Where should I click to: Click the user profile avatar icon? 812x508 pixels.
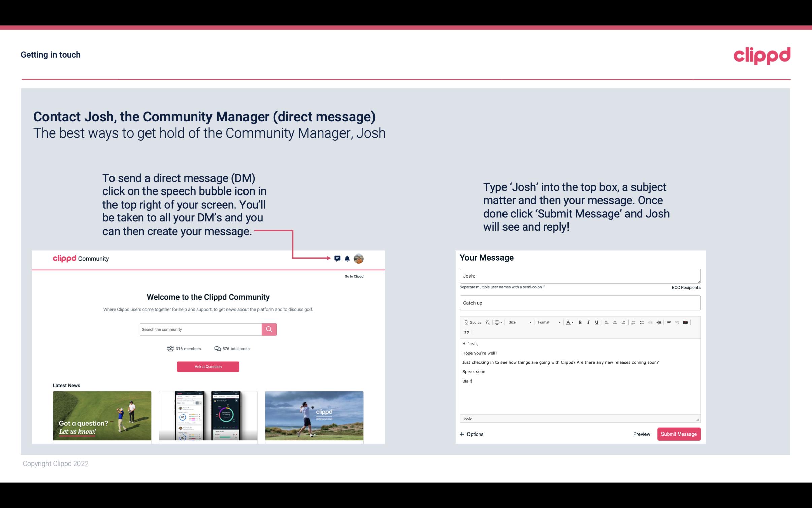[358, 259]
